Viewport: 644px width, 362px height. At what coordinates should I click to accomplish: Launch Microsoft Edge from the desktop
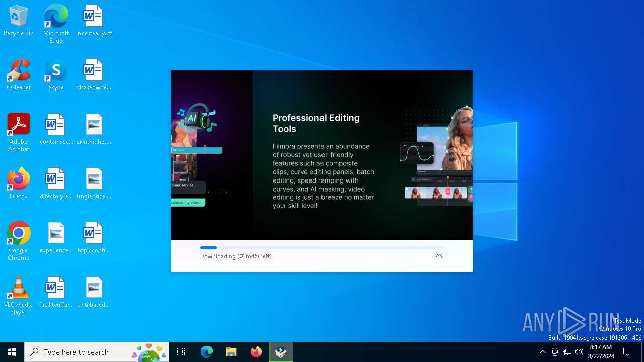pos(56,24)
